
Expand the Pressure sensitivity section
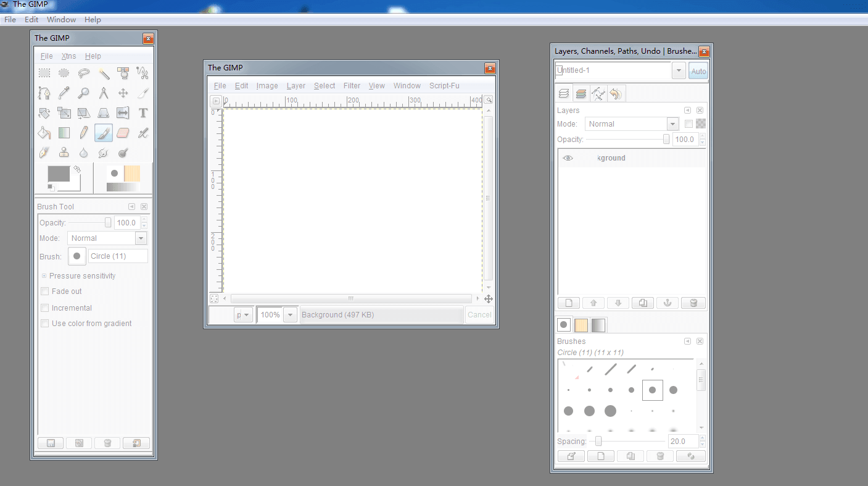pyautogui.click(x=44, y=276)
